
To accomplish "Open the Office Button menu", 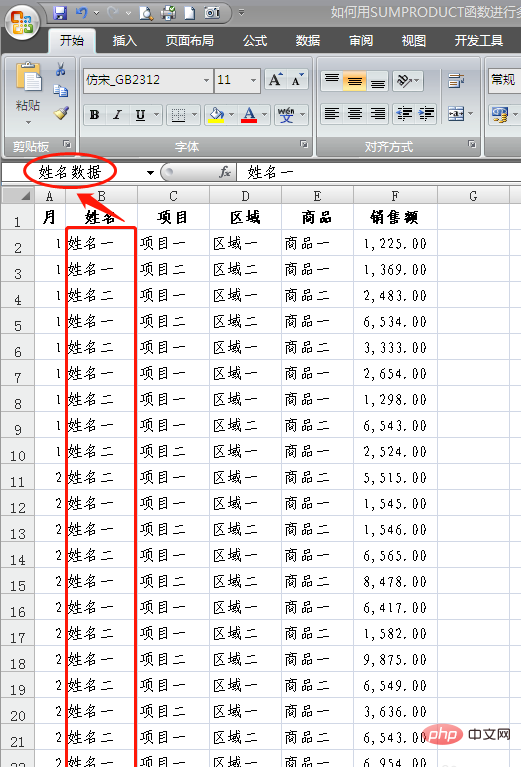I will coord(22,23).
